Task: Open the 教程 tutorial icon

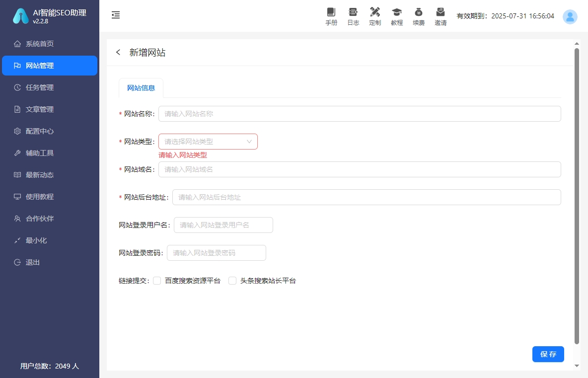Action: point(397,15)
